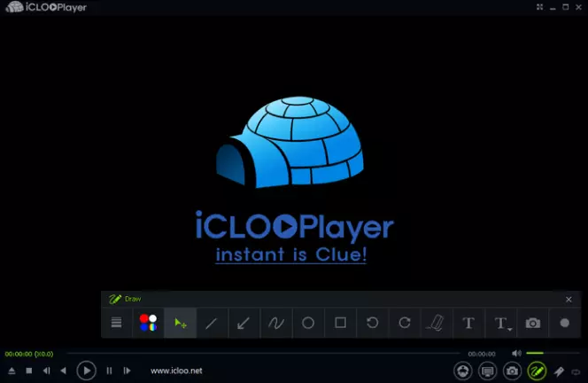The width and height of the screenshot is (588, 383).
Task: Open the color palette picker
Action: tap(148, 323)
